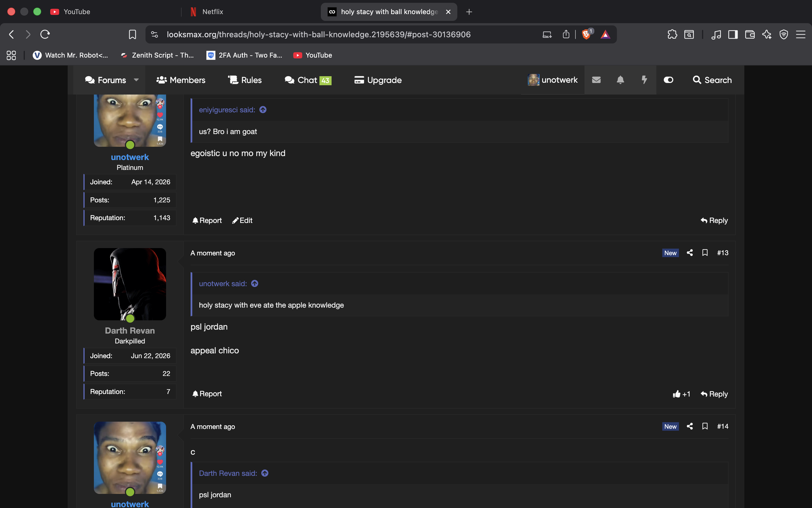Open Watch Mr. Robot bookmark

70,55
